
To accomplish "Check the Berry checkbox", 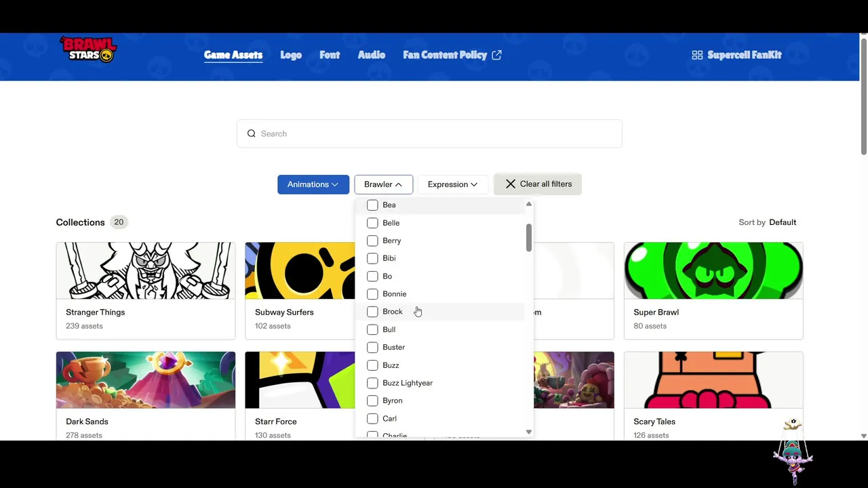I will (x=372, y=241).
